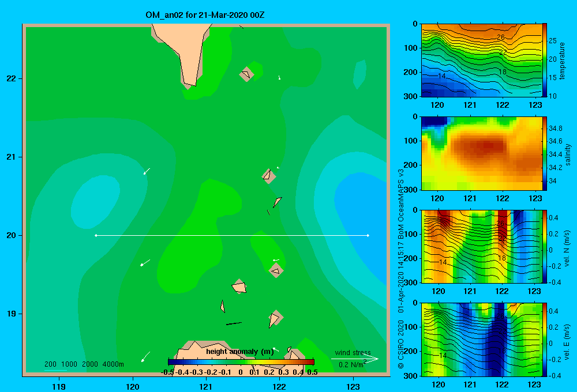The height and width of the screenshot is (392, 577).
Task: Click the "-0.5" height anomaly scale value
Action: pyautogui.click(x=167, y=372)
